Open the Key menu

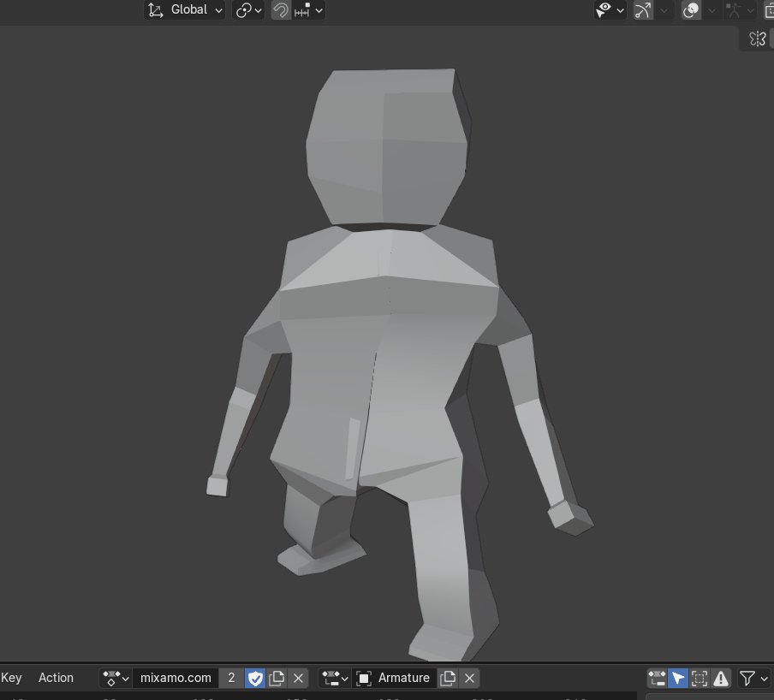click(12, 678)
